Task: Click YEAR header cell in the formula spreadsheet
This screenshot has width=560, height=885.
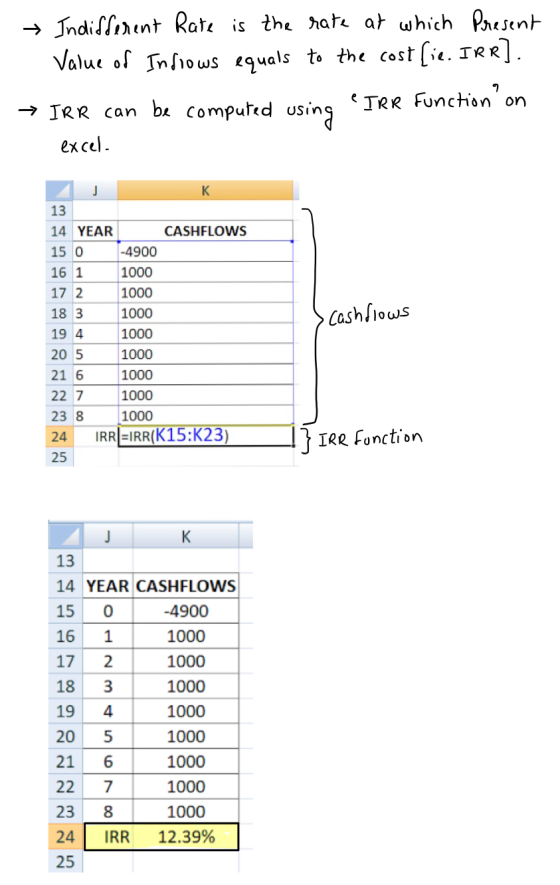Action: pyautogui.click(x=95, y=231)
